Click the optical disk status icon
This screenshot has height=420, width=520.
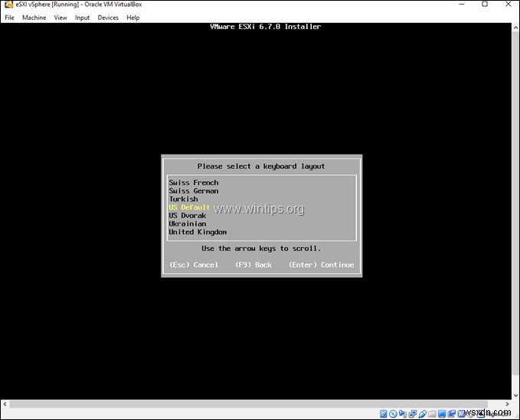point(393,414)
